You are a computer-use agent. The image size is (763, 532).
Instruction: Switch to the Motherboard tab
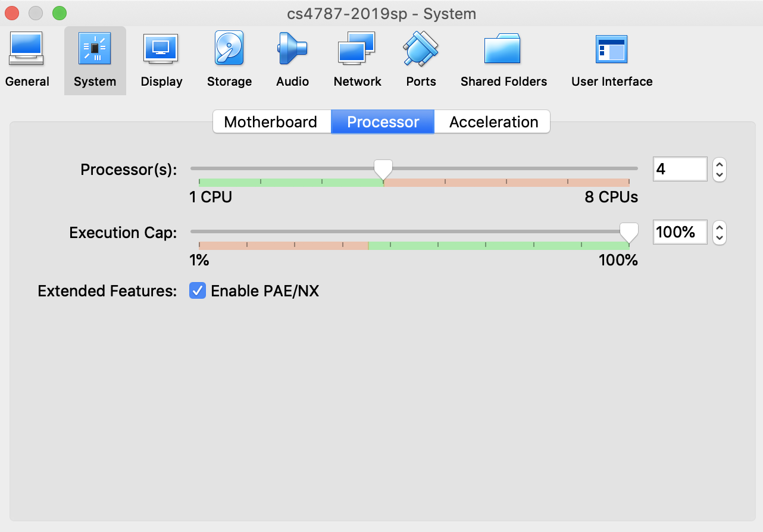pyautogui.click(x=271, y=122)
